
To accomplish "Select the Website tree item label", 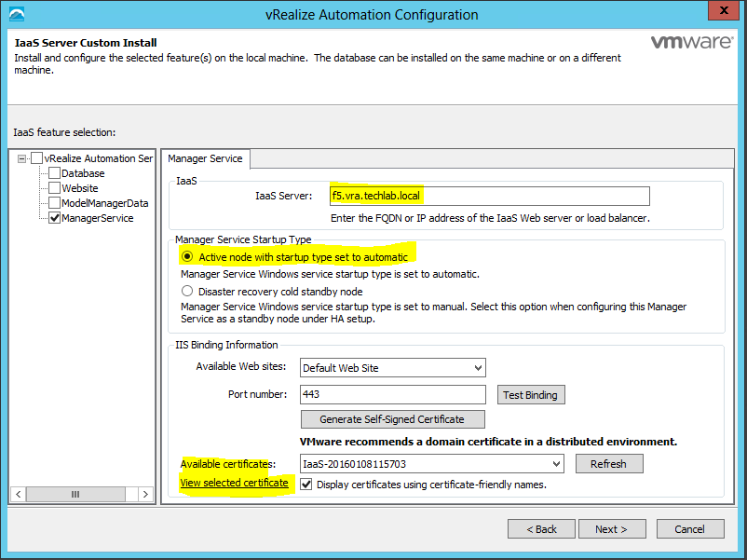I will 80,188.
